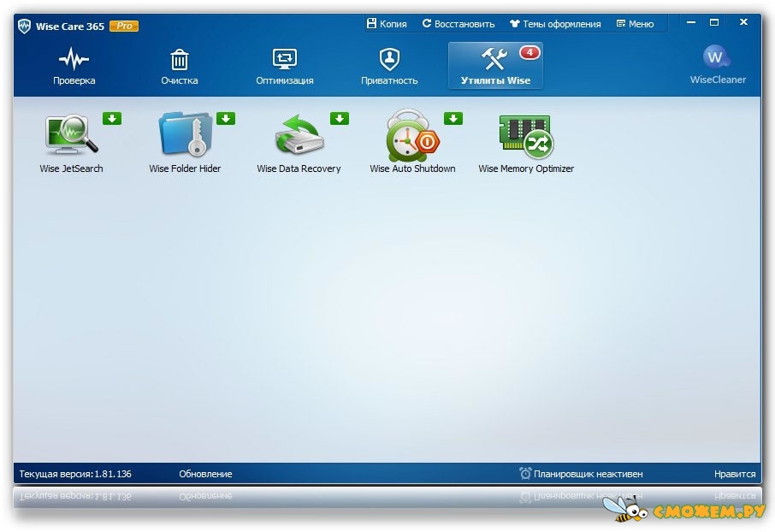Open the Проверка tab
The image size is (775, 532).
74,66
